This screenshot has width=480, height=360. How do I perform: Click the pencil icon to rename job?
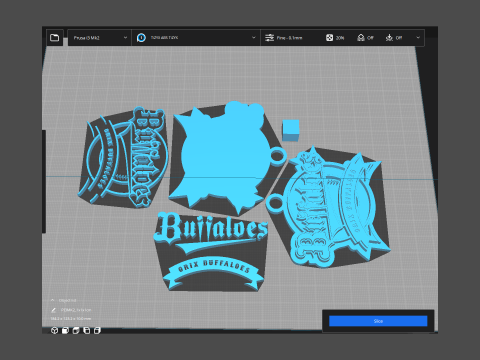(x=53, y=310)
